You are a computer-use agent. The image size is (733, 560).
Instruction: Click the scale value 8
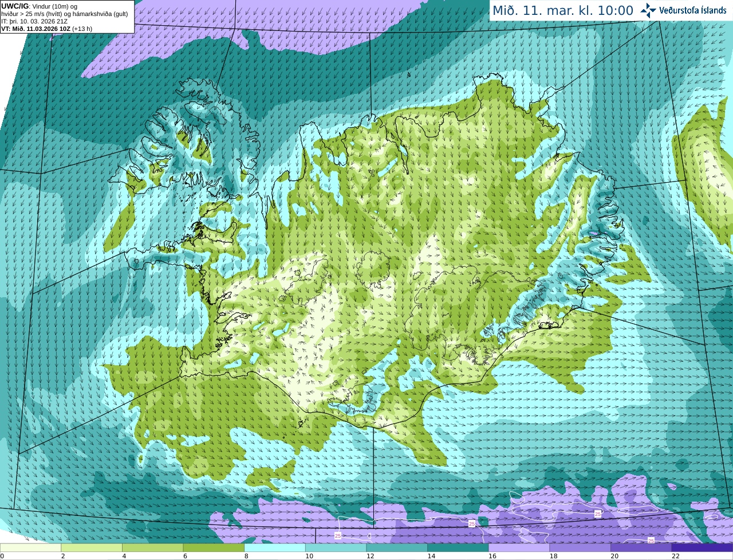click(246, 556)
